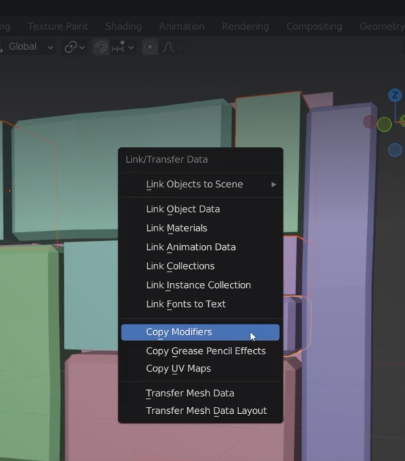Choose Copy UV Maps entry
The height and width of the screenshot is (461, 405).
pos(200,368)
